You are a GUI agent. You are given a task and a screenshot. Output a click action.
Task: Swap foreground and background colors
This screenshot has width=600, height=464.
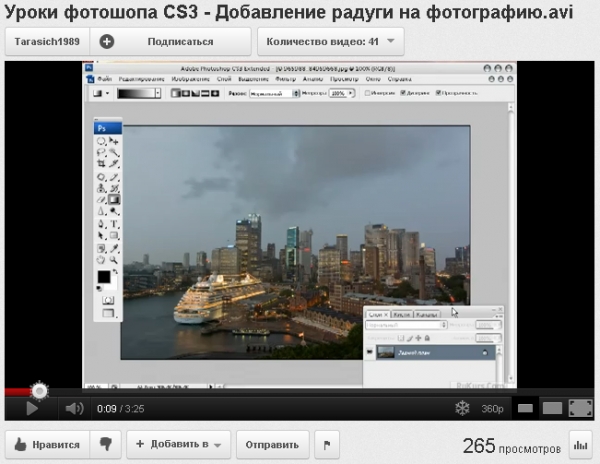115,272
